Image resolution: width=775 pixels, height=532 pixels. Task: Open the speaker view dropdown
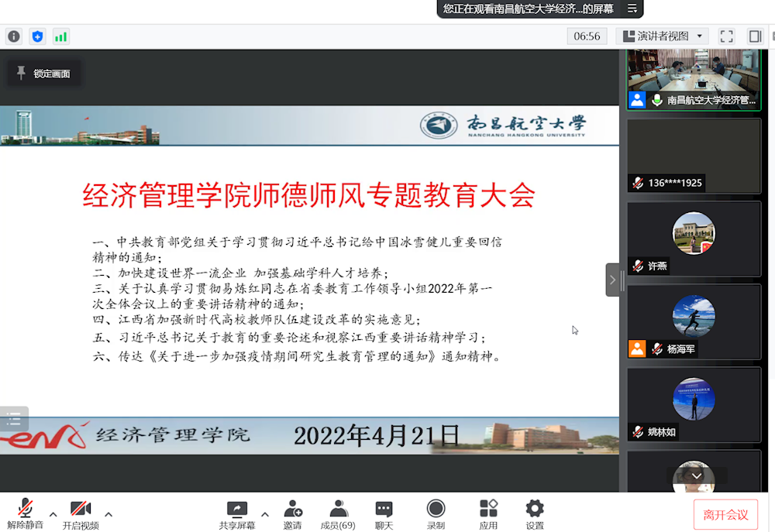coord(663,36)
